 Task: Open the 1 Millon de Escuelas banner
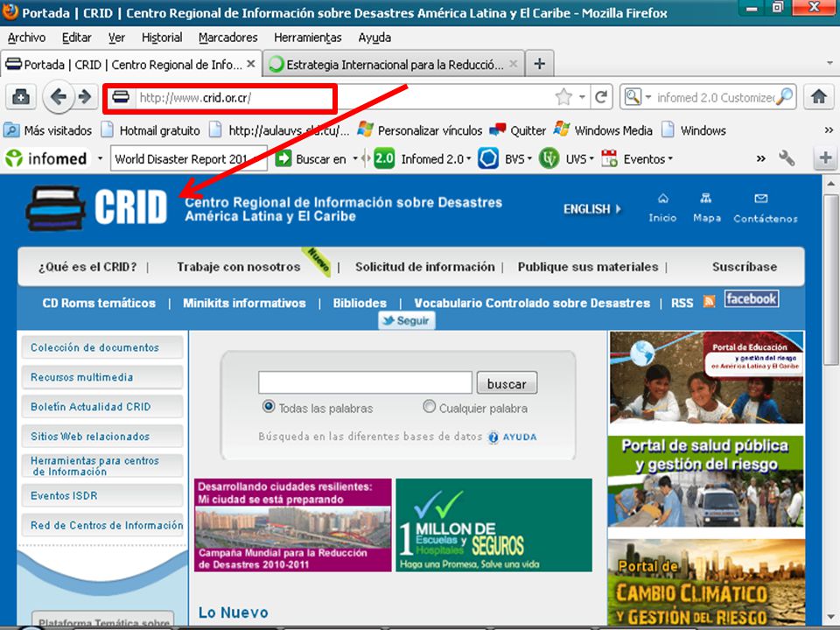click(x=493, y=525)
